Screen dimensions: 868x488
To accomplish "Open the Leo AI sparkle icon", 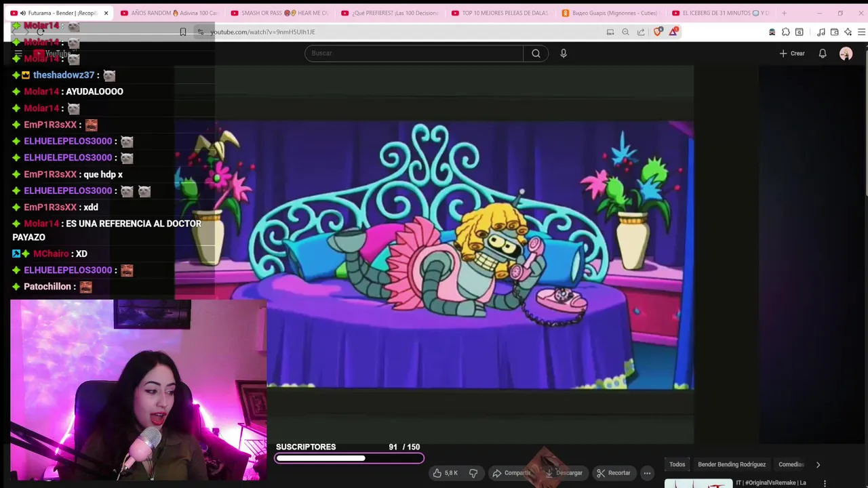I will click(848, 32).
